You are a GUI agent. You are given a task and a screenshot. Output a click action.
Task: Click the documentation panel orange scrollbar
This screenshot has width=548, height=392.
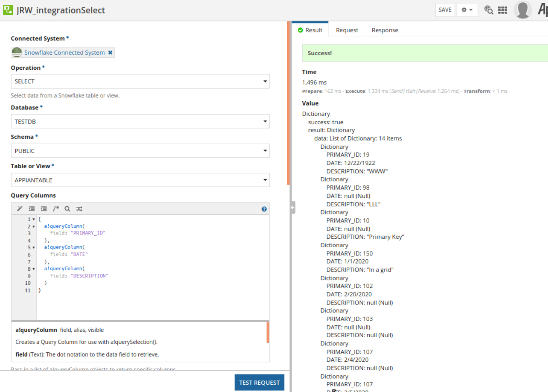268,332
